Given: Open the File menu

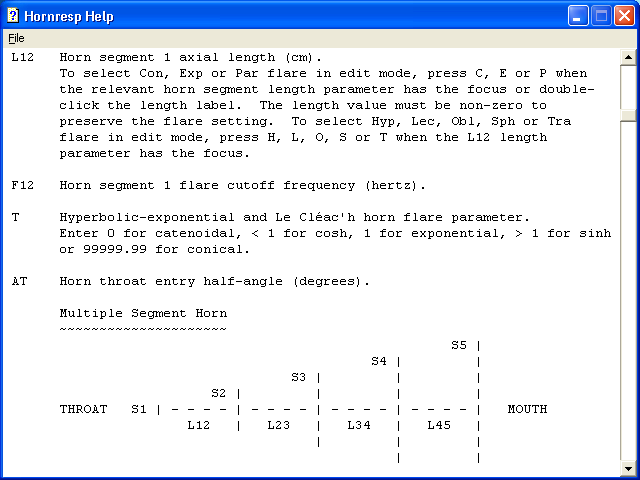Looking at the screenshot, I should click(x=16, y=38).
